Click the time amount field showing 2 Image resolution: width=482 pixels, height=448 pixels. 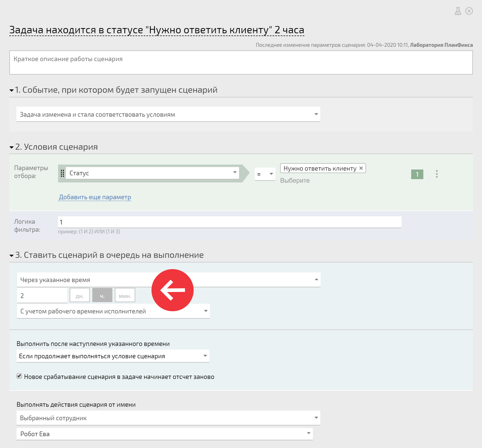pos(42,296)
